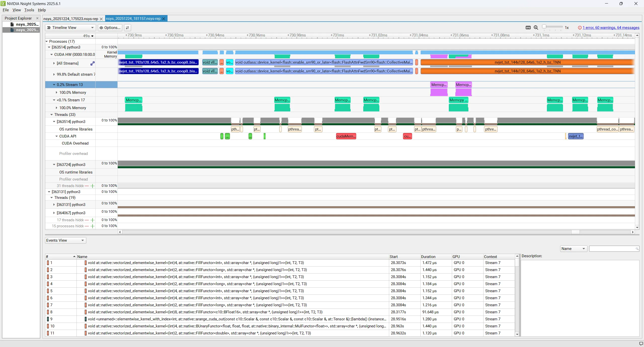
Task: Click the Options... button
Action: pos(110,28)
